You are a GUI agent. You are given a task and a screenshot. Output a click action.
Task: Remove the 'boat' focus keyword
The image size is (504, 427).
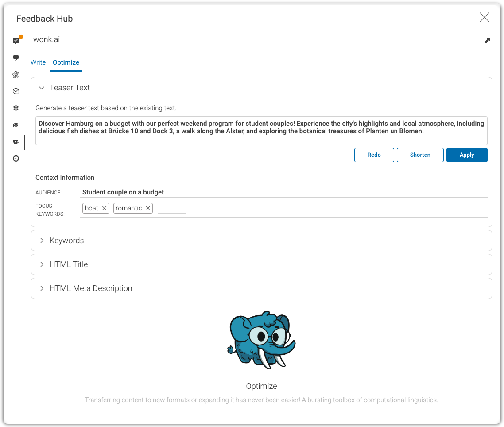click(x=104, y=208)
